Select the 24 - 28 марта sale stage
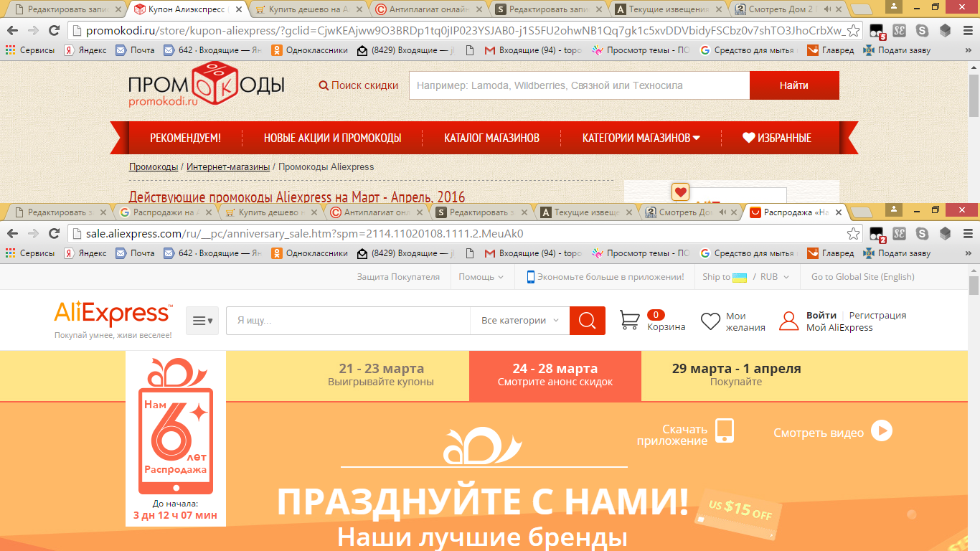 tap(555, 376)
